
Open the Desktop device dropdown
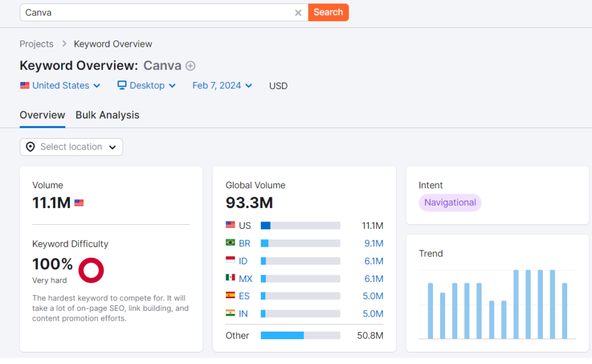point(146,86)
